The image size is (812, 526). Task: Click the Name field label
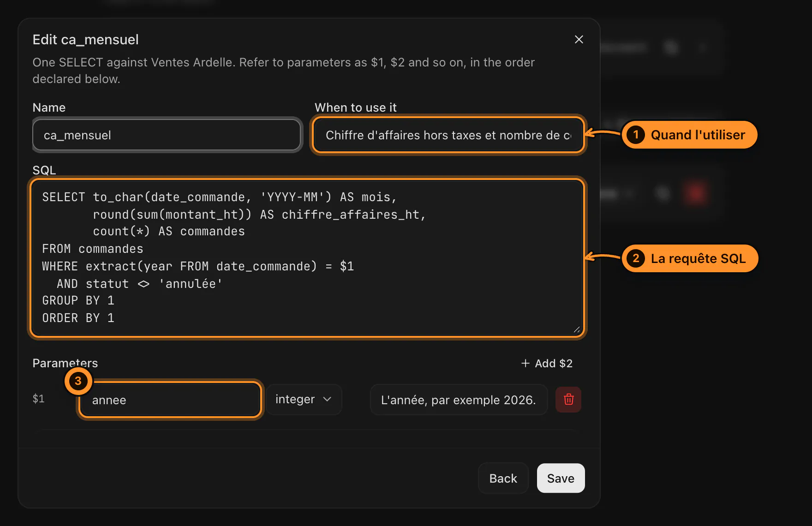coord(49,108)
